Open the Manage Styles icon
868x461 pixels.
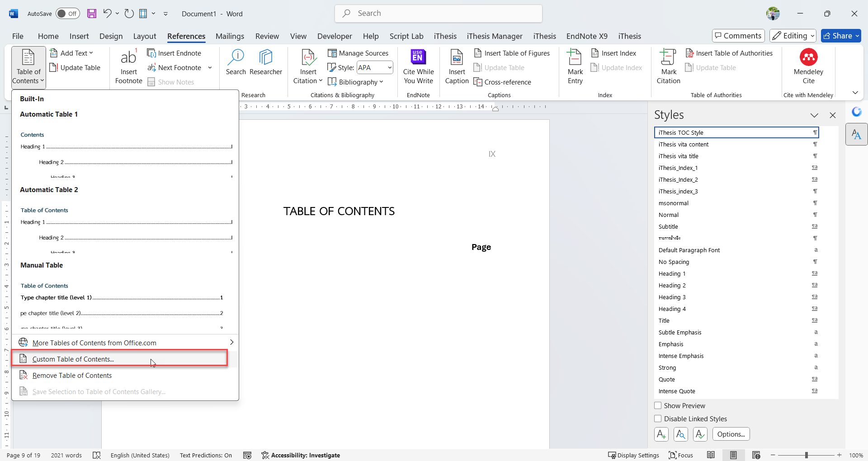700,434
